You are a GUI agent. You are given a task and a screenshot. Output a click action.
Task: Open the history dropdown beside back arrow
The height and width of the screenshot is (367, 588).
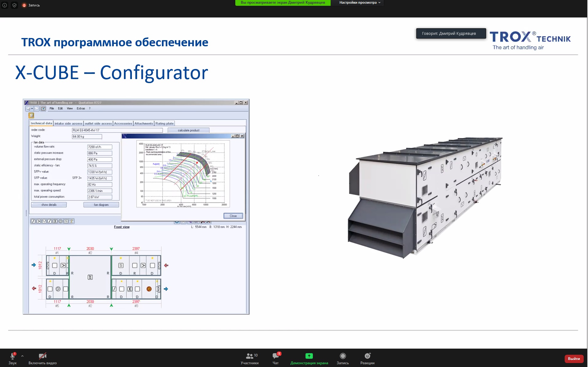click(32, 109)
